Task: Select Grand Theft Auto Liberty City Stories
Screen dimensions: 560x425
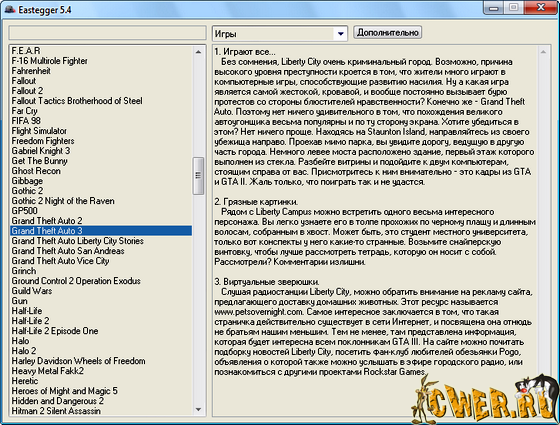Action: pos(101,241)
